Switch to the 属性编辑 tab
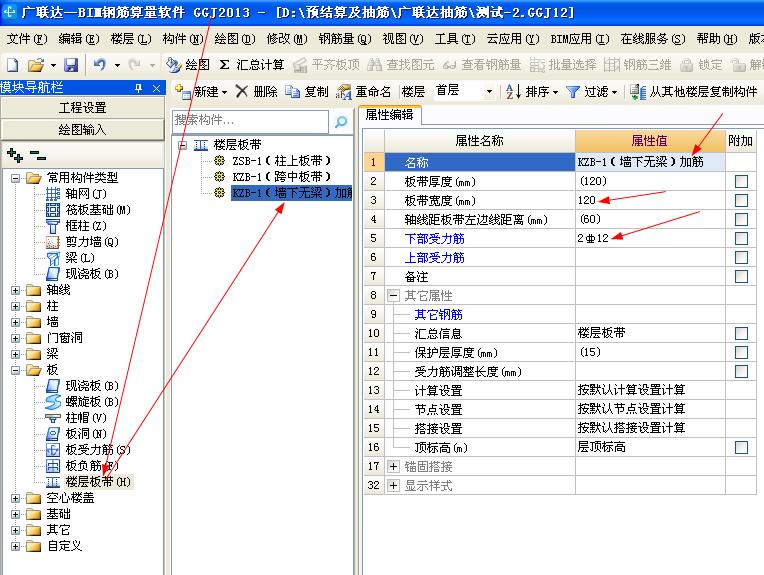764x575 pixels. 389,115
